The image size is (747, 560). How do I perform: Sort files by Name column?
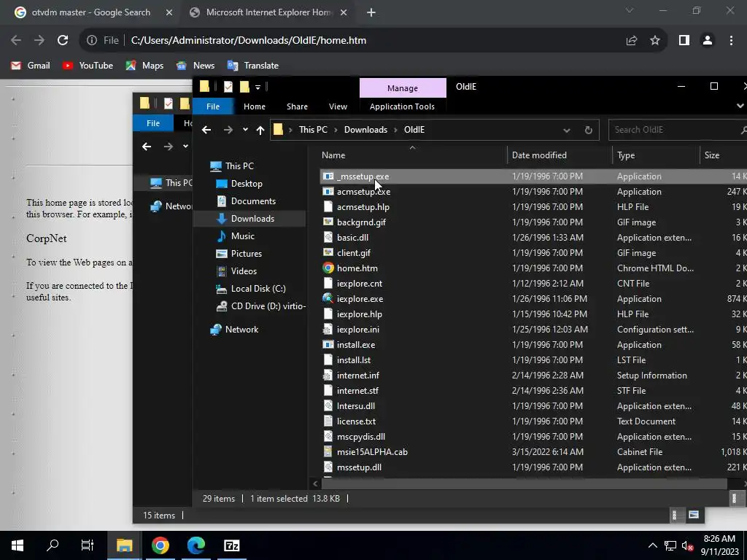point(412,155)
